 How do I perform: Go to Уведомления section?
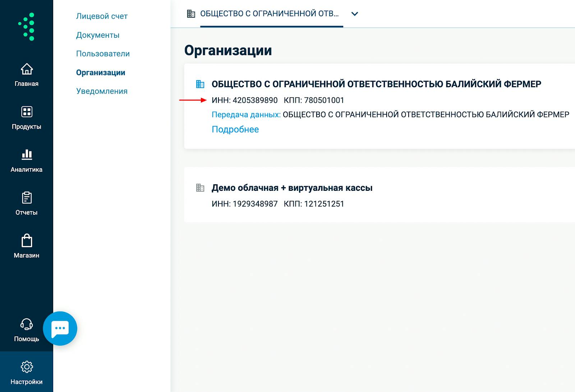[102, 91]
